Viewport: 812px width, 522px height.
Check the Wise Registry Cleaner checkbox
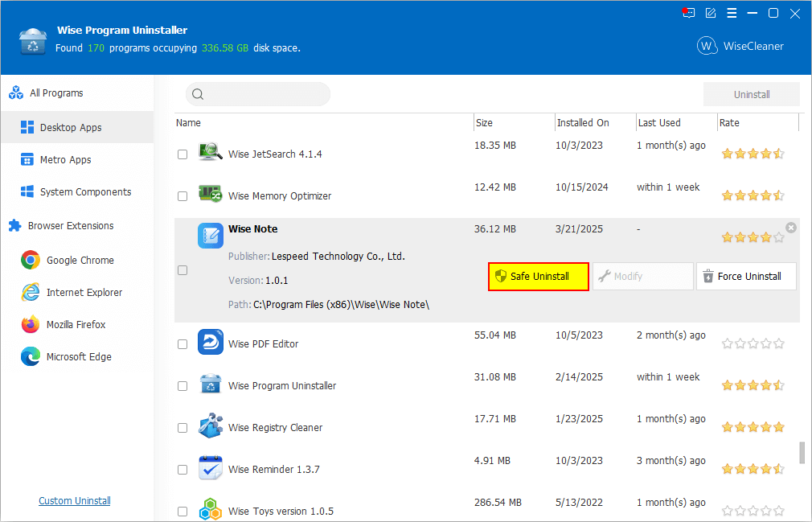click(x=182, y=428)
